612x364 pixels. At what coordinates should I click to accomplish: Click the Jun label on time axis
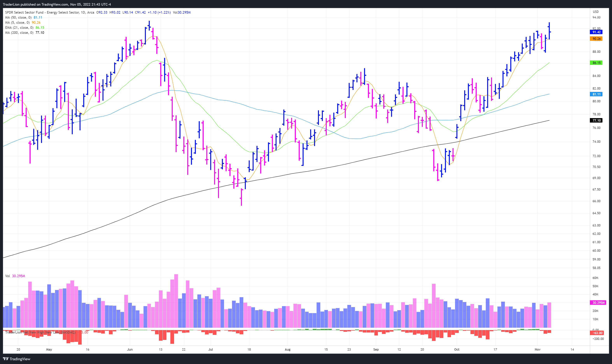tap(130, 349)
